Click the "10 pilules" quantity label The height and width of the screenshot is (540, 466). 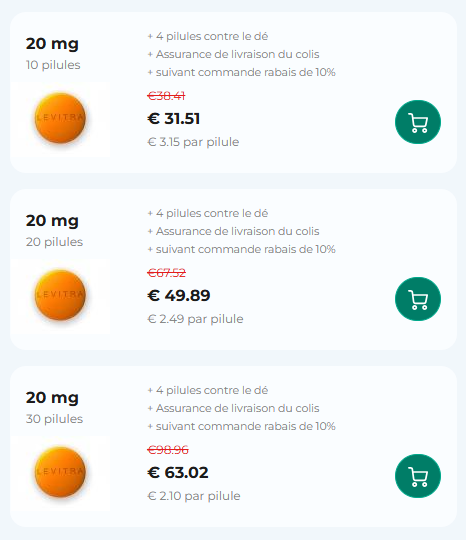click(x=53, y=65)
